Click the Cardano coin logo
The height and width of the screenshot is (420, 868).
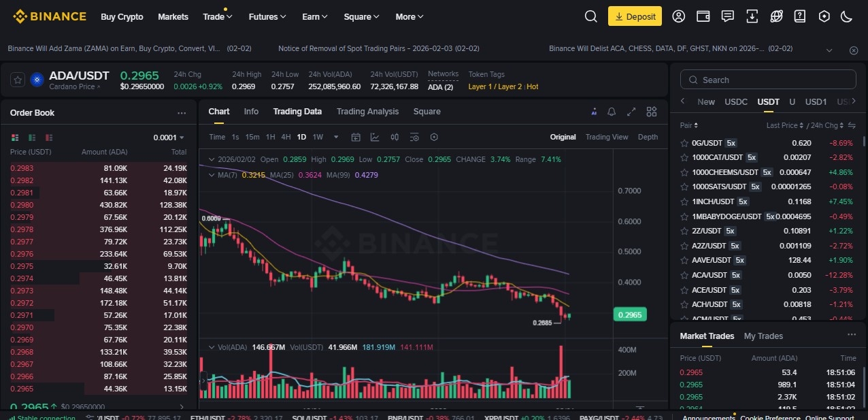37,80
